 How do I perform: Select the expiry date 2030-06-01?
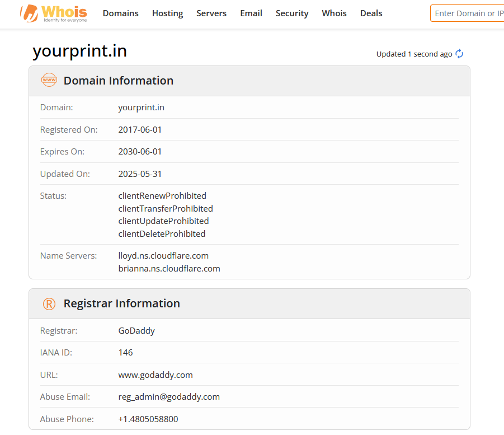[x=140, y=152]
